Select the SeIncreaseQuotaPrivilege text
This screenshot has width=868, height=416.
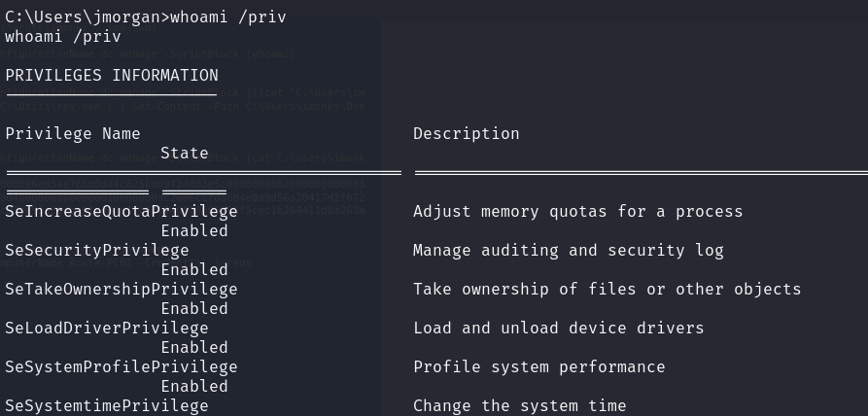(122, 211)
